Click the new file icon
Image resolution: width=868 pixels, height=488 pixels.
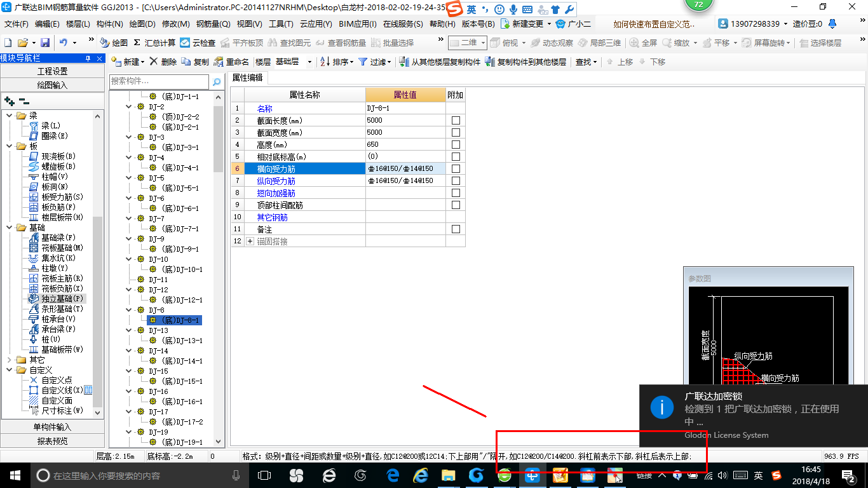tap(8, 43)
